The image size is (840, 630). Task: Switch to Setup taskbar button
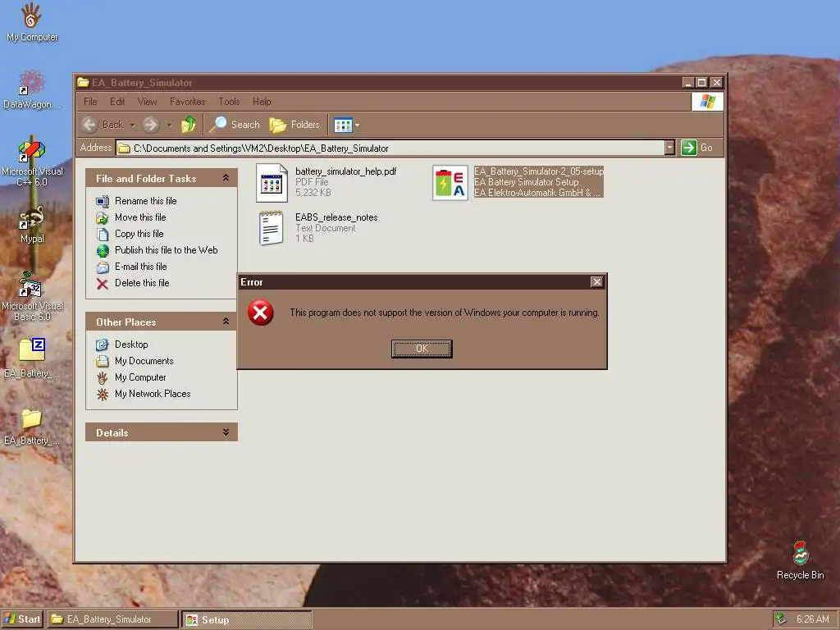tap(246, 620)
